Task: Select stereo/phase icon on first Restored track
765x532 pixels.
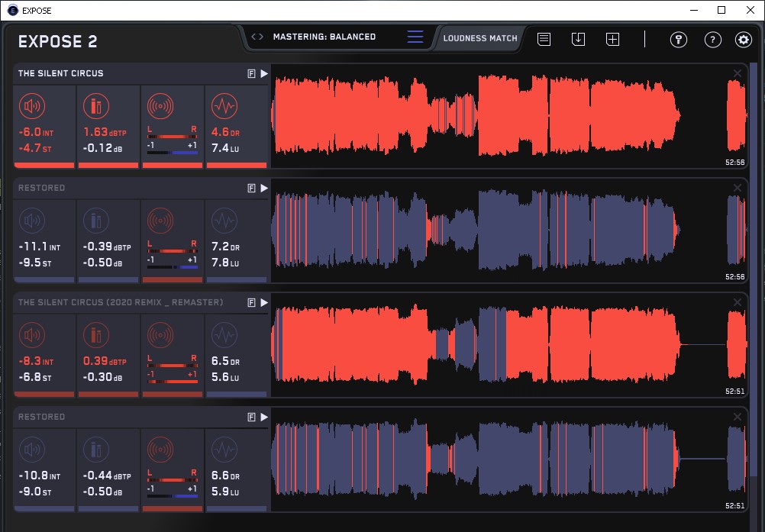Action: 160,221
